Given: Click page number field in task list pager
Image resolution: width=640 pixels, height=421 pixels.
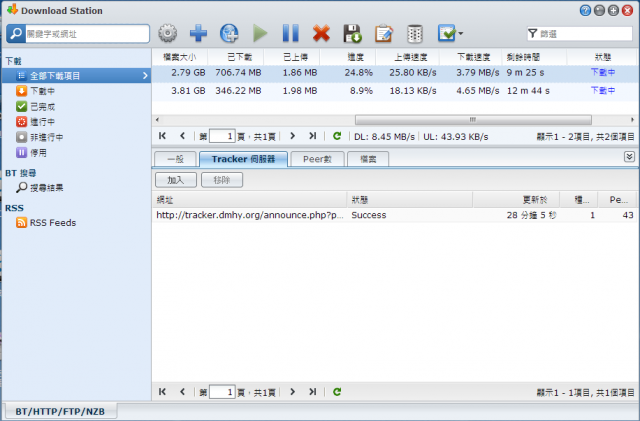Looking at the screenshot, I should 222,136.
